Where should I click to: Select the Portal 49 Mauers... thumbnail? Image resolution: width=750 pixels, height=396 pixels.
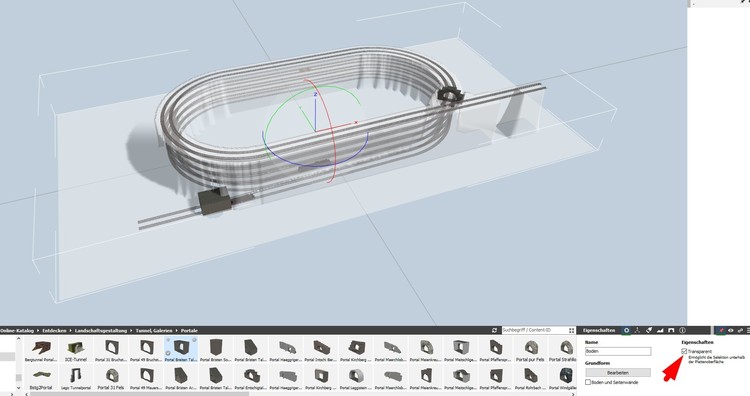coord(146,378)
